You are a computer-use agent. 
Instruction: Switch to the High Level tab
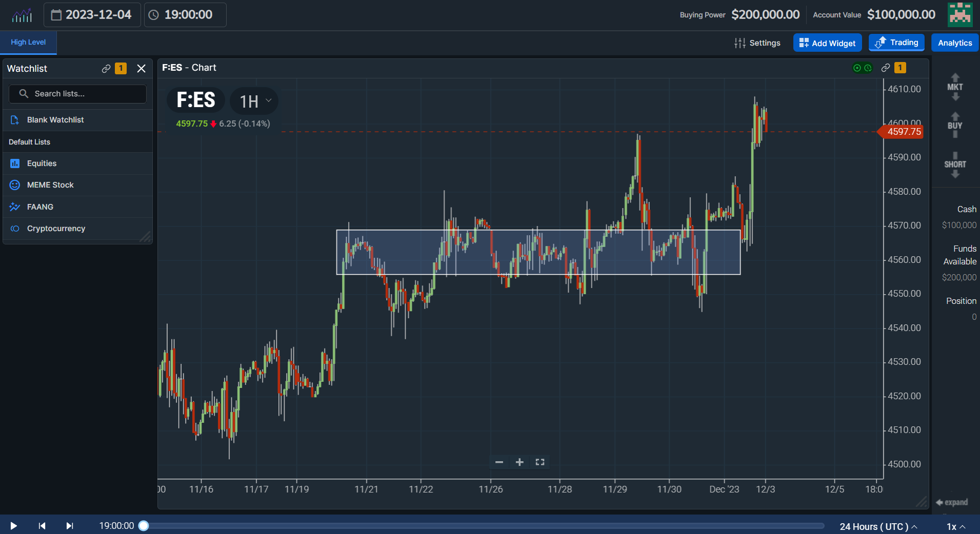(x=28, y=42)
